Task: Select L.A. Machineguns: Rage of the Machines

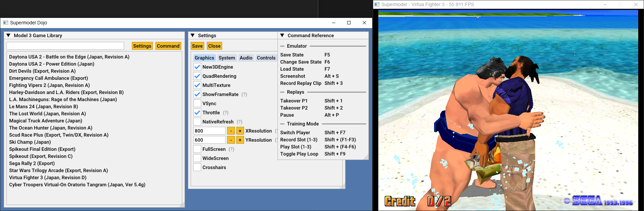Action: point(63,99)
